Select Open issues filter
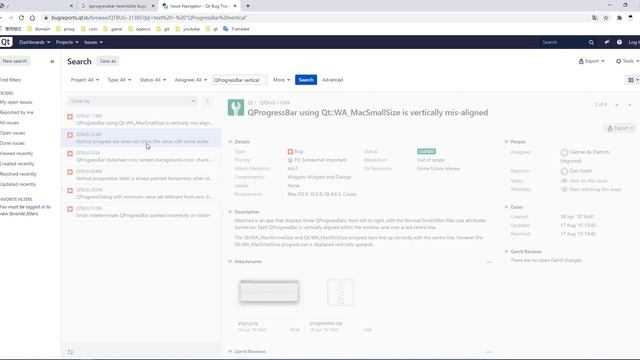This screenshot has width=640, height=360. tap(12, 133)
